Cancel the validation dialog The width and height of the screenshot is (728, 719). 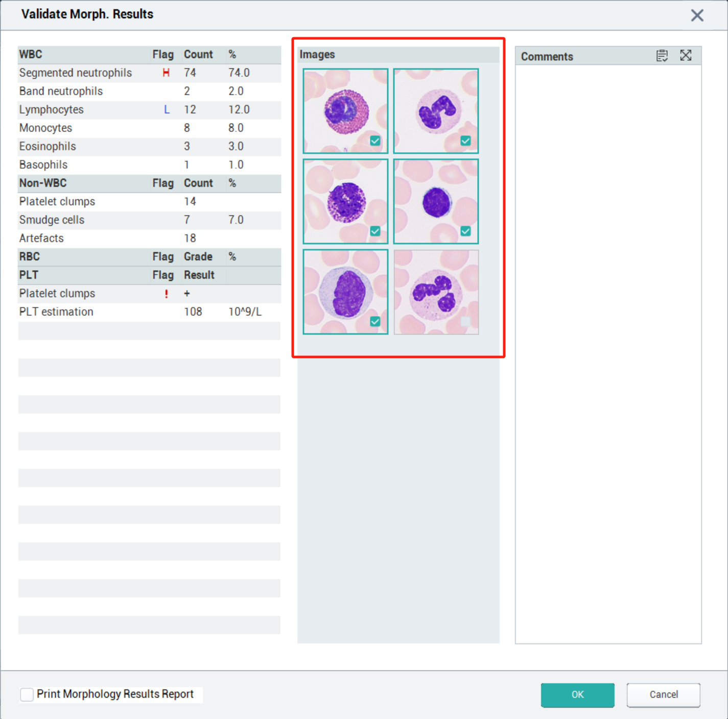click(x=663, y=694)
